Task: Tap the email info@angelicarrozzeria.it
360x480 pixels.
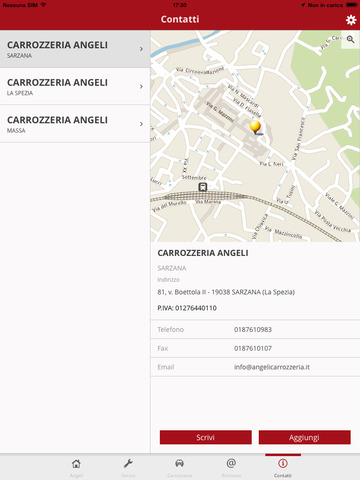Action: (272, 367)
